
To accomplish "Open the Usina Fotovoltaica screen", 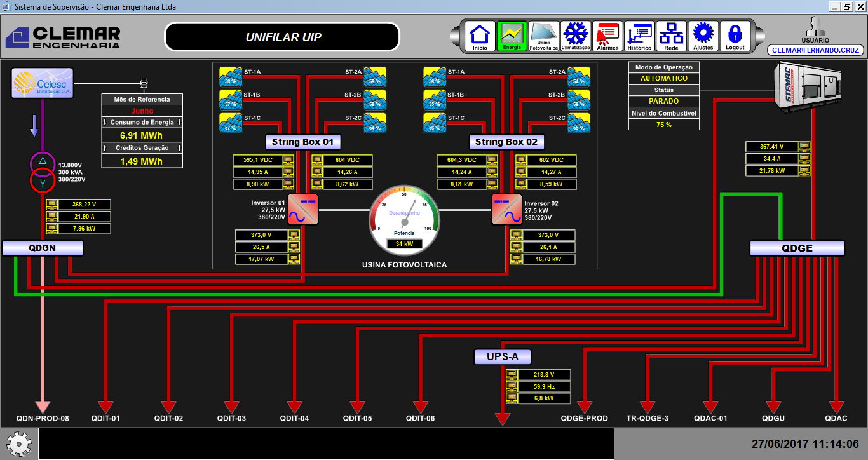I will [543, 36].
